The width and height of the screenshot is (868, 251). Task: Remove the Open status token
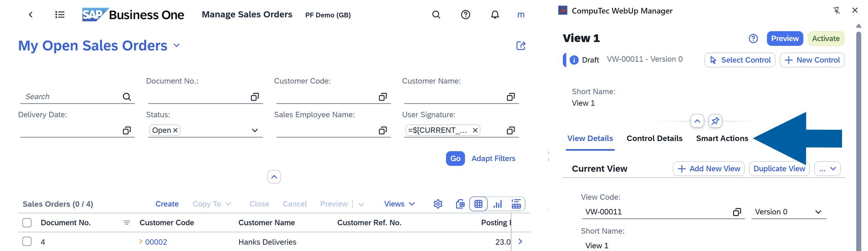tap(175, 130)
